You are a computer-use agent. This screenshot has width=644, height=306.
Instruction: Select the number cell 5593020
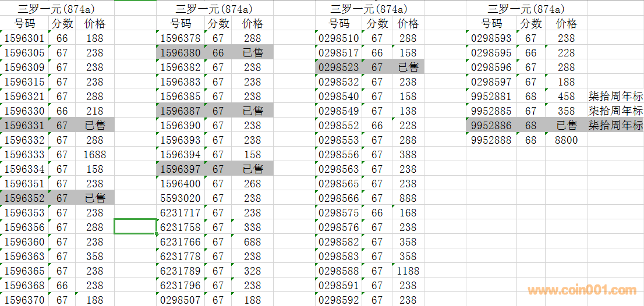click(x=181, y=198)
